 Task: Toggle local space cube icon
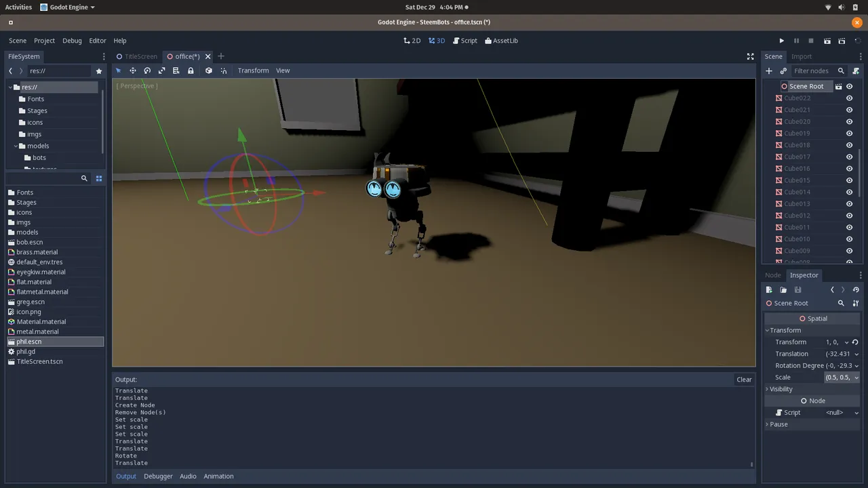click(x=209, y=70)
